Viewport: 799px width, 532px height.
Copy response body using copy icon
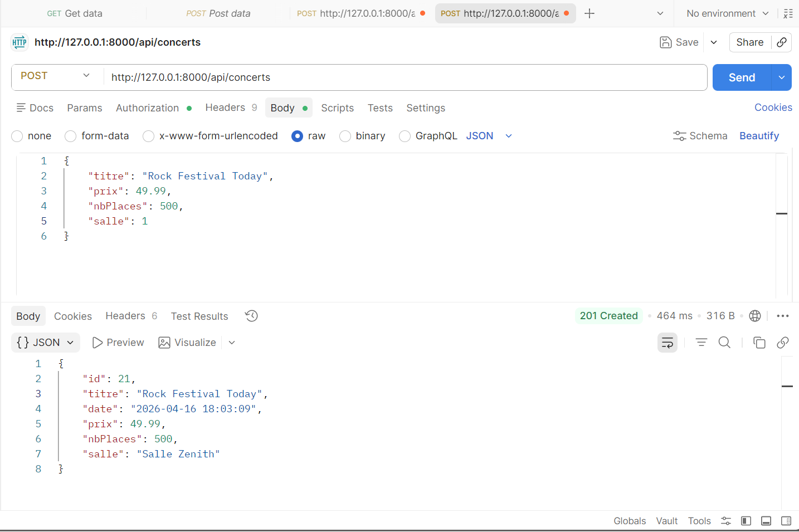759,343
